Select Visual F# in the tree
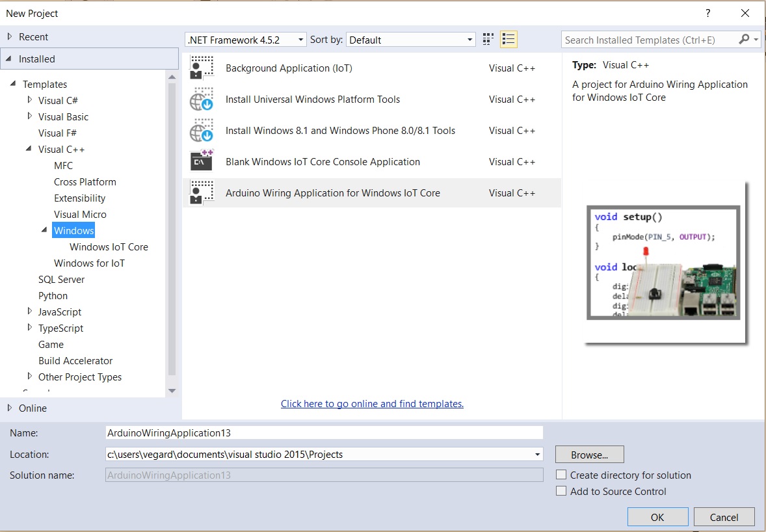 tap(57, 133)
